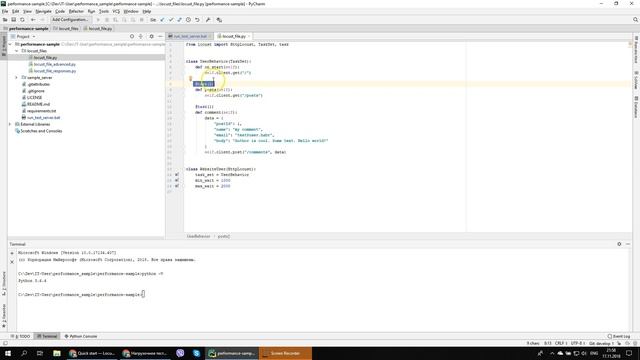
Task: Select LICENSE in the project tree
Action: 34,98
